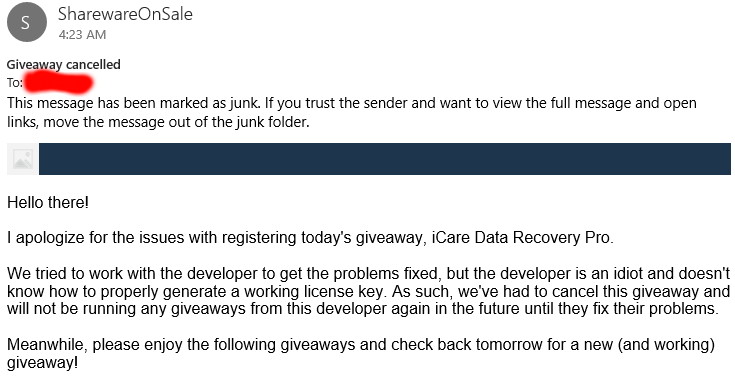Screen dimensions: 735x380
Task: Open the SharewareOnSale sender name
Action: tap(125, 14)
